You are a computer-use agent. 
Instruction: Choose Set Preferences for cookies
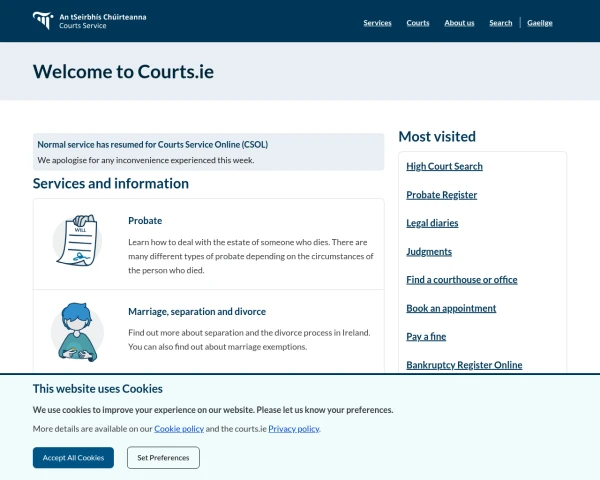point(163,457)
